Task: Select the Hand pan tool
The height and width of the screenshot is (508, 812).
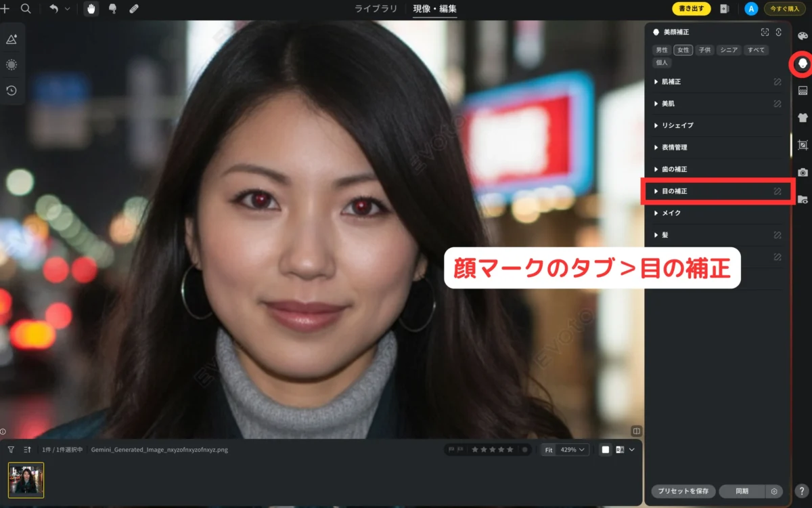Action: tap(90, 9)
